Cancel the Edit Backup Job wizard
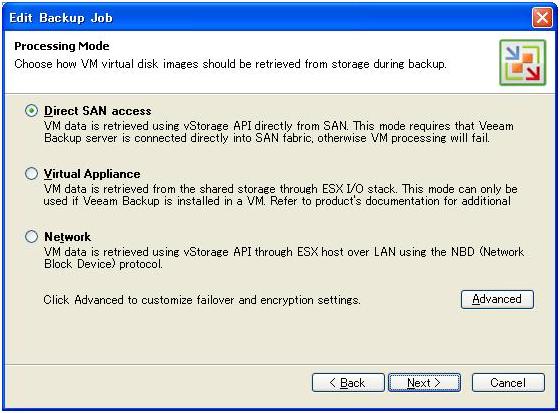560x413 pixels. tap(508, 383)
